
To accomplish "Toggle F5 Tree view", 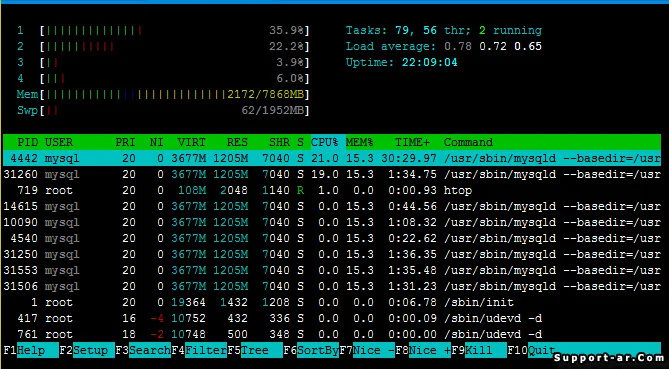I will click(255, 350).
